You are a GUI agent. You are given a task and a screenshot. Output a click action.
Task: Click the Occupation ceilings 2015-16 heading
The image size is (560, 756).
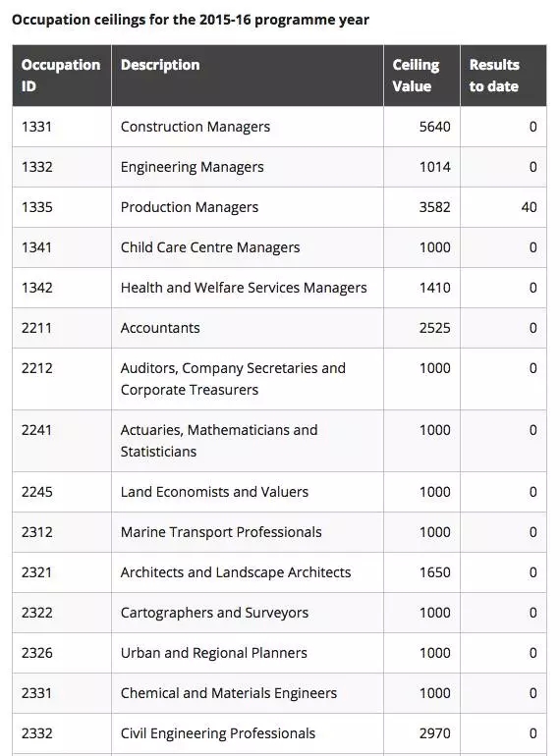(x=191, y=20)
